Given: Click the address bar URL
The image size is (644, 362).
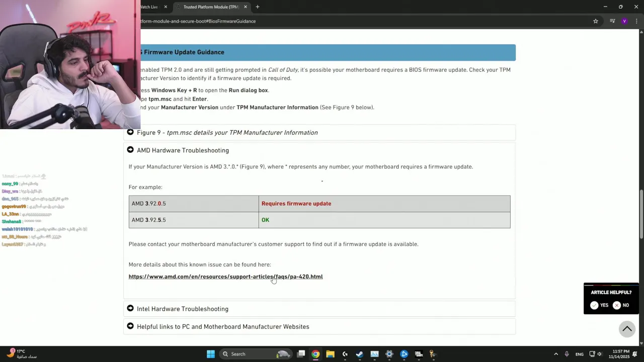Looking at the screenshot, I should point(198,21).
